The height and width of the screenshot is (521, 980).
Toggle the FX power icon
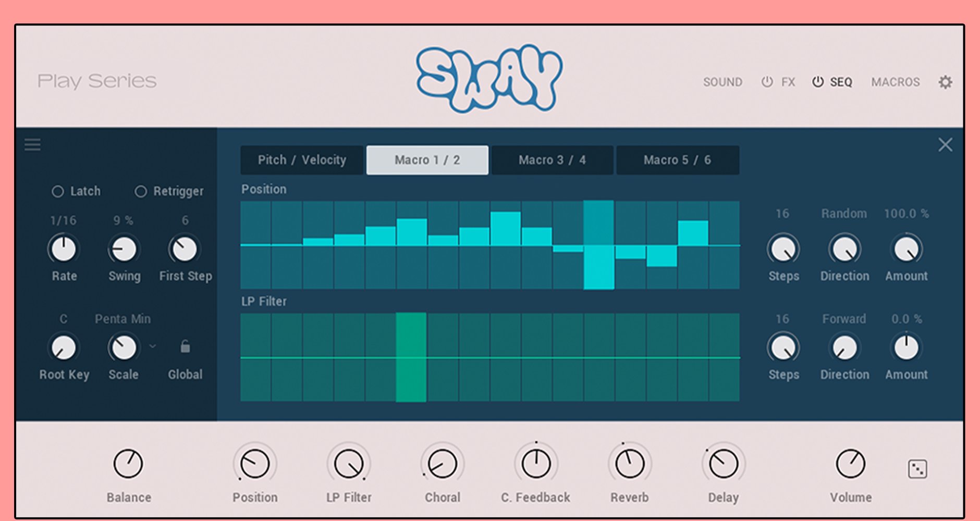[x=767, y=82]
